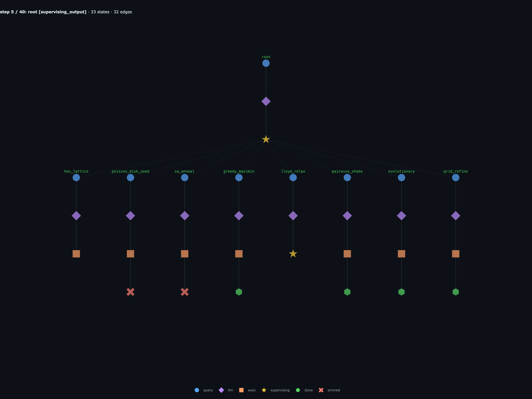Select the llm diamond under evolutionary
The width and height of the screenshot is (532, 399).
pyautogui.click(x=401, y=216)
